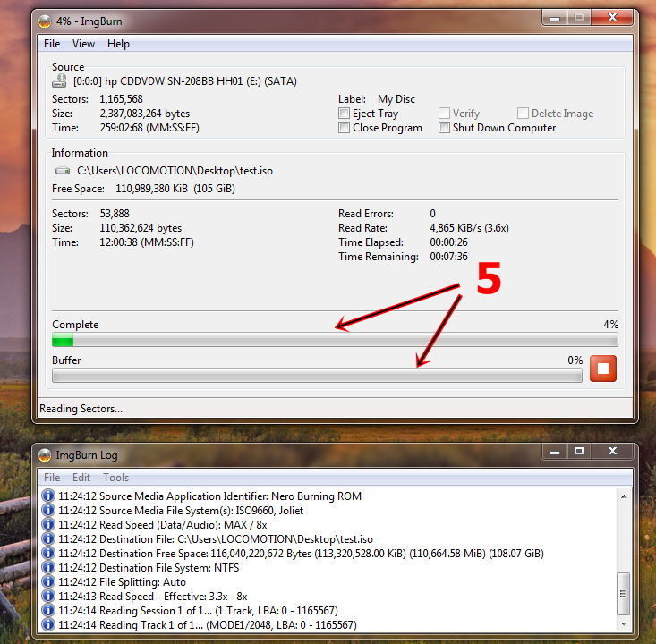Stop the read operation with the red button
656x644 pixels.
[603, 369]
